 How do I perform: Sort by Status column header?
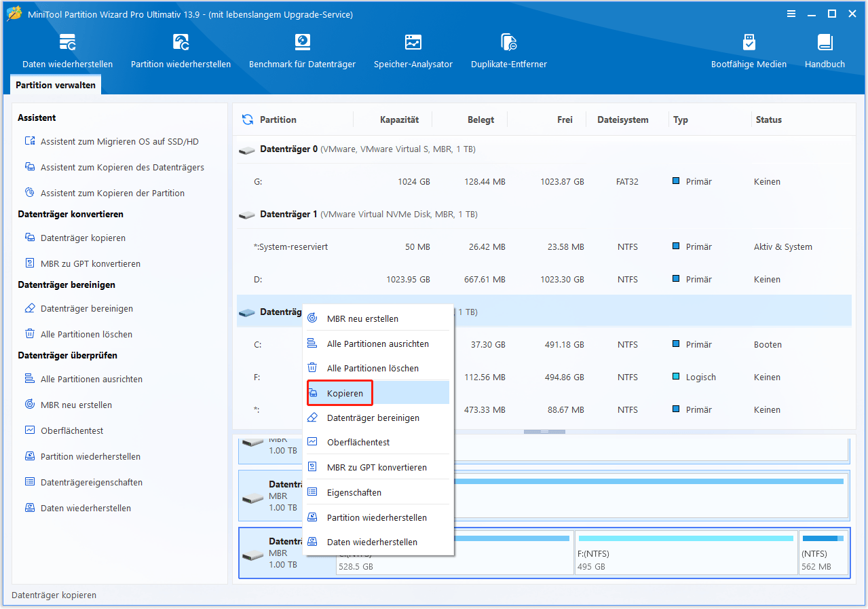click(769, 119)
